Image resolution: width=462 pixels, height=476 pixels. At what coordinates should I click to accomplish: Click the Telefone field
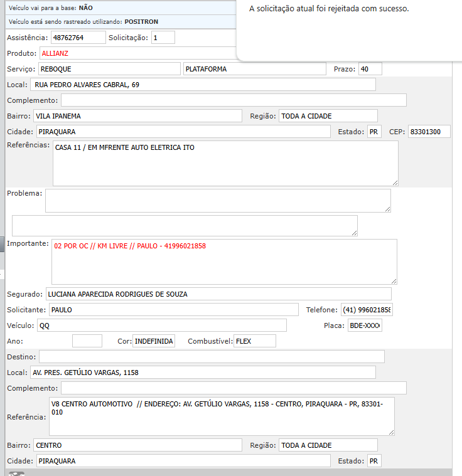click(367, 310)
